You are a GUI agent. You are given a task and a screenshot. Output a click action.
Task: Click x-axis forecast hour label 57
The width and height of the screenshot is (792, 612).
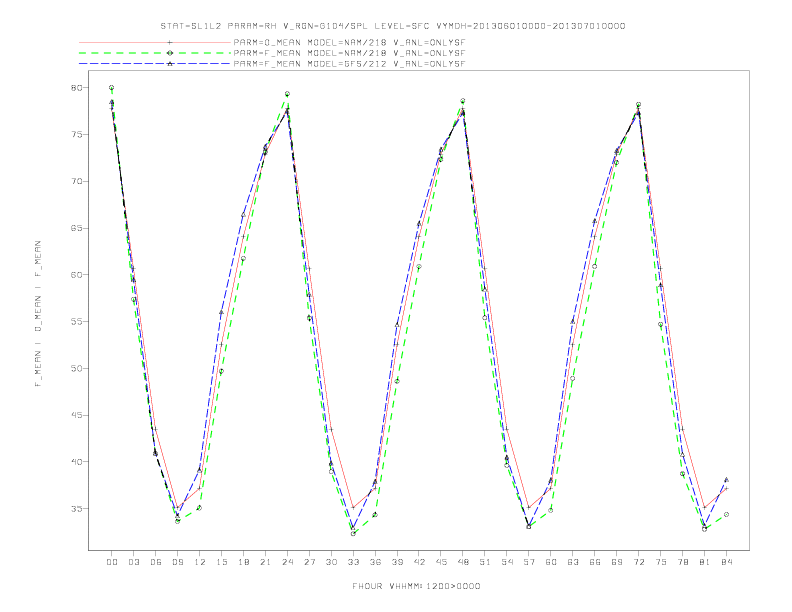pyautogui.click(x=529, y=562)
